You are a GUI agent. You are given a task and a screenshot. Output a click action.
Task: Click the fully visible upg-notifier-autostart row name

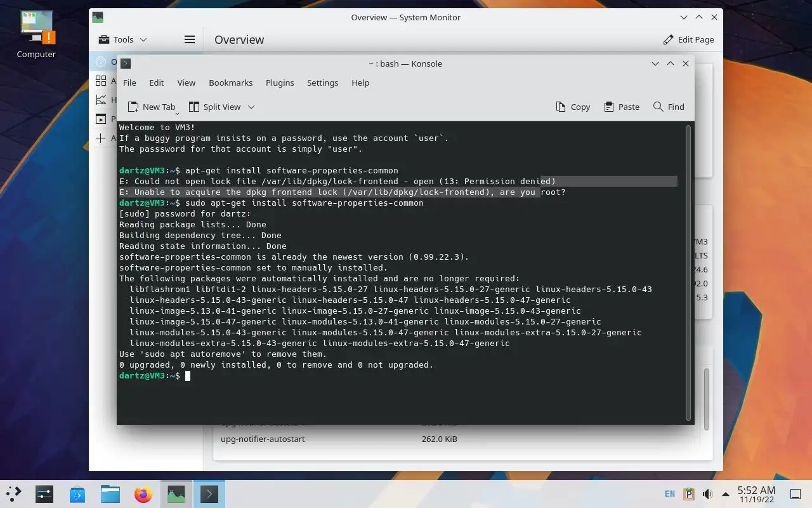pos(263,439)
